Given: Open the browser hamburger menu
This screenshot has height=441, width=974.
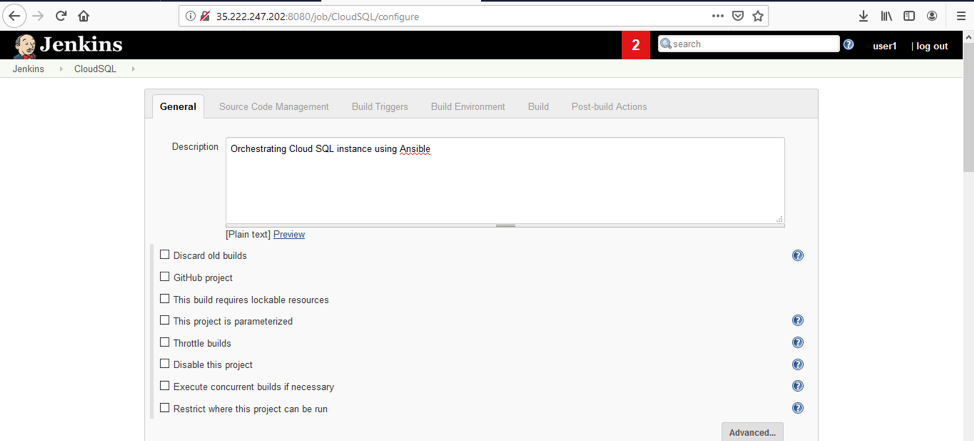Looking at the screenshot, I should (961, 16).
